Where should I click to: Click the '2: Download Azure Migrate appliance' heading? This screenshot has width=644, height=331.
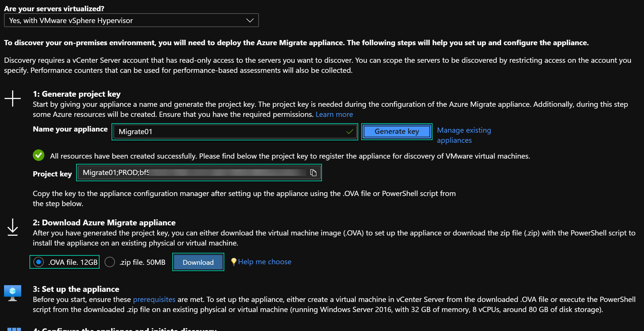tap(104, 223)
